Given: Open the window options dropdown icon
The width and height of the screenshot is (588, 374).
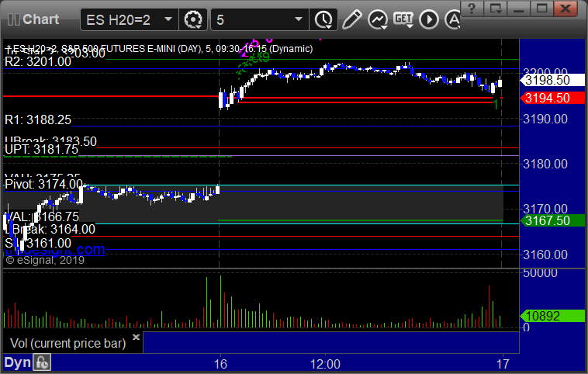Looking at the screenshot, I should click(496, 9).
